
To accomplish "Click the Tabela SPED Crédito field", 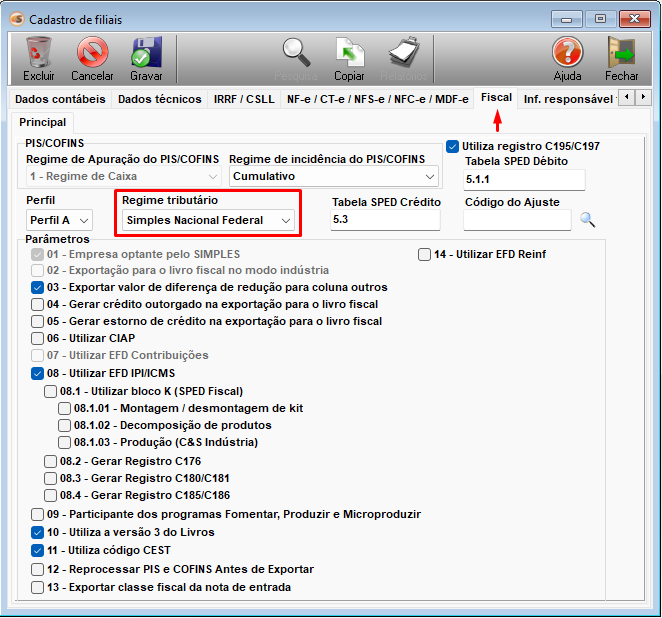I will click(386, 219).
